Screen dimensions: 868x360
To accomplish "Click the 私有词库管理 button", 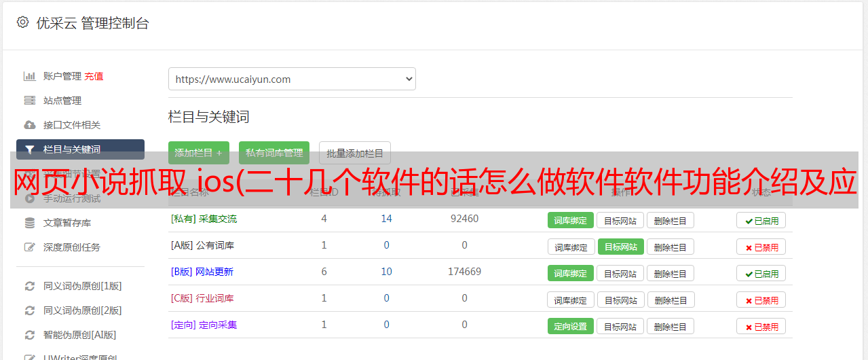I will 274,154.
